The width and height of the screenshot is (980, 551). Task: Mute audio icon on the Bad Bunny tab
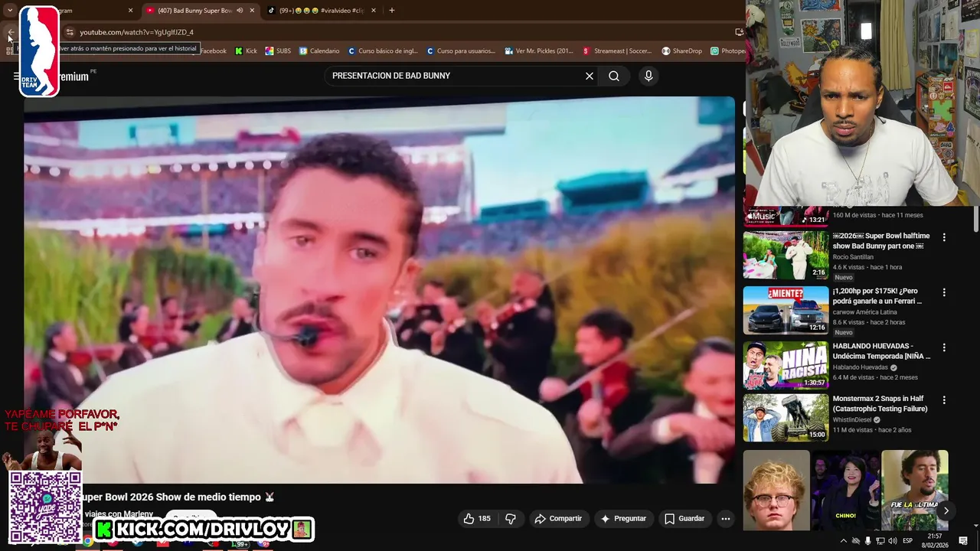(240, 11)
